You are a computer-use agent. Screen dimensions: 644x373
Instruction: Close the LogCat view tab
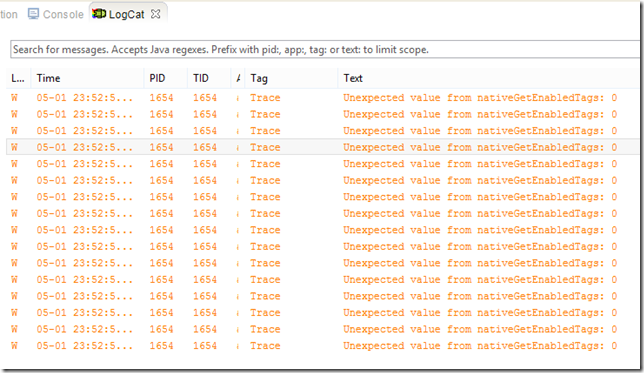pos(155,14)
